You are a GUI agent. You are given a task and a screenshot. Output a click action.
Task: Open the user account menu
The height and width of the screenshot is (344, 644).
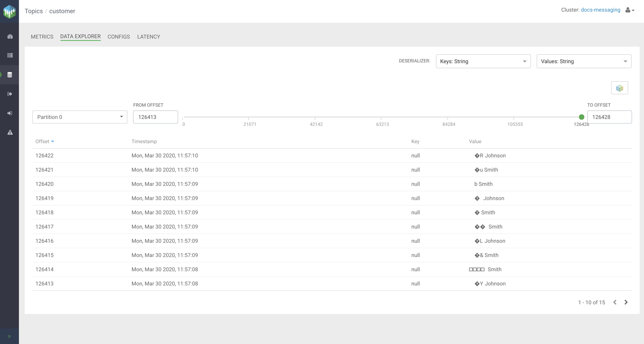pyautogui.click(x=629, y=10)
